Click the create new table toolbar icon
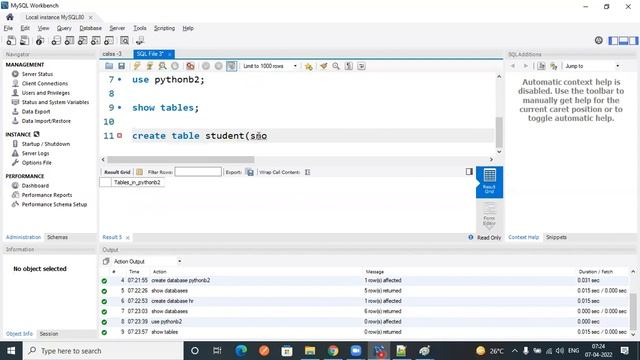Screen dimensions: 640x360 (69, 40)
